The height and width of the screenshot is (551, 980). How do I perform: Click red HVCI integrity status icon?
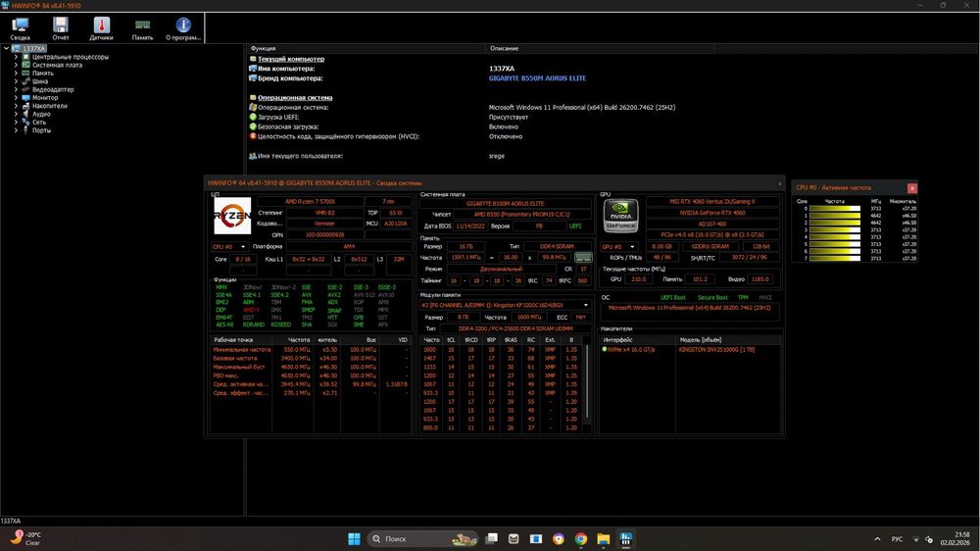click(x=253, y=135)
